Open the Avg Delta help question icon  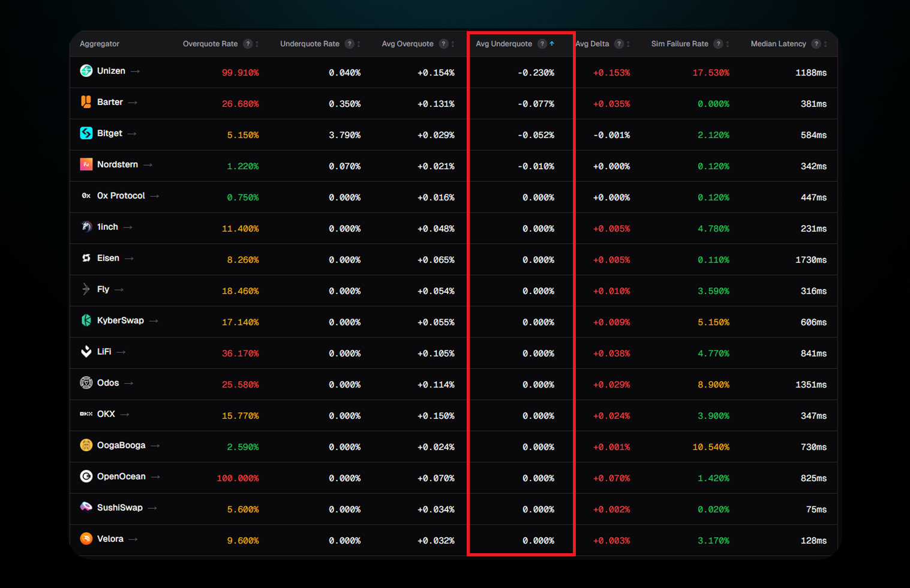pos(619,44)
